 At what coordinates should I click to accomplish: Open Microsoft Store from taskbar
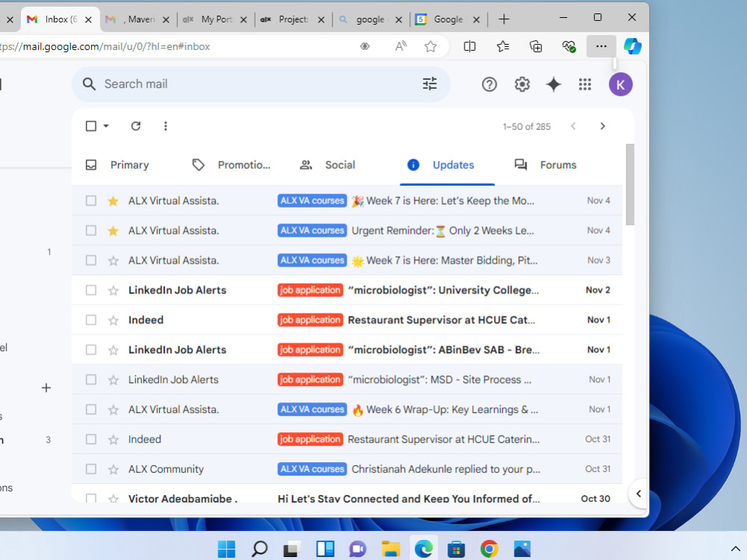tap(456, 549)
